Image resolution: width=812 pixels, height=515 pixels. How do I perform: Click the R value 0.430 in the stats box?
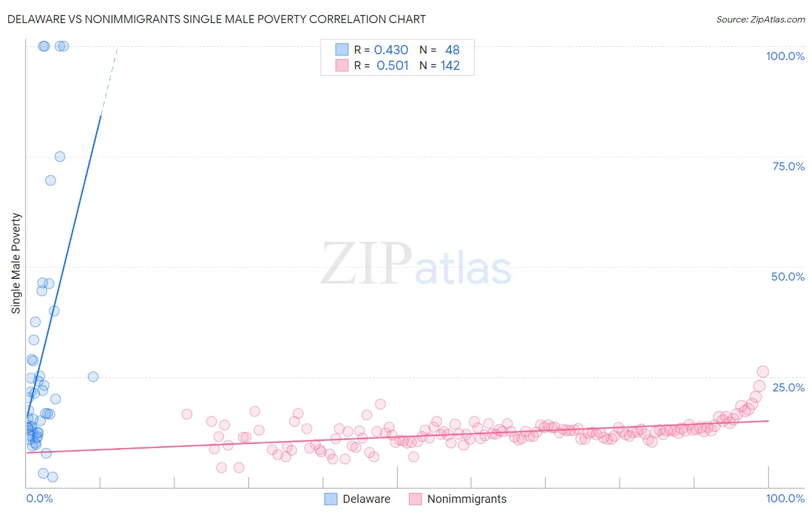coord(391,50)
